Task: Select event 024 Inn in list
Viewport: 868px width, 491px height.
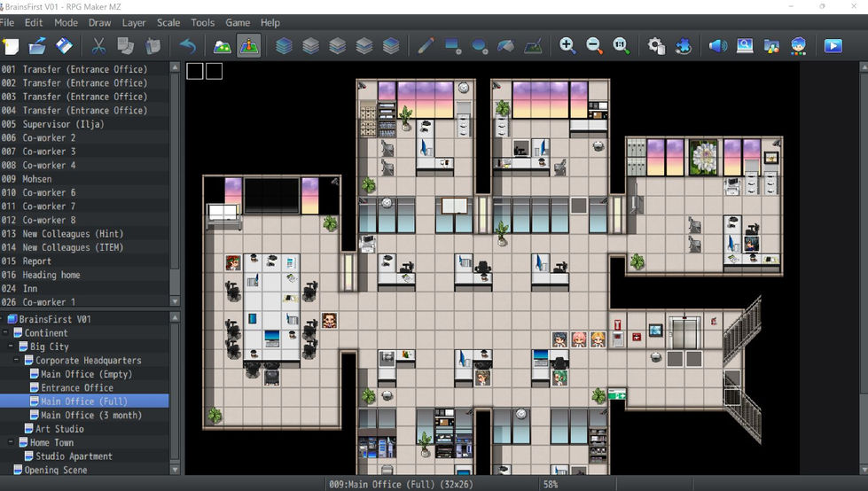Action: click(x=84, y=288)
